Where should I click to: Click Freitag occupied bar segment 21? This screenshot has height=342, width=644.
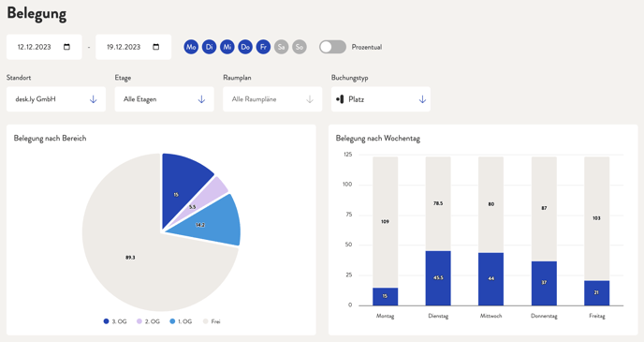[597, 293]
